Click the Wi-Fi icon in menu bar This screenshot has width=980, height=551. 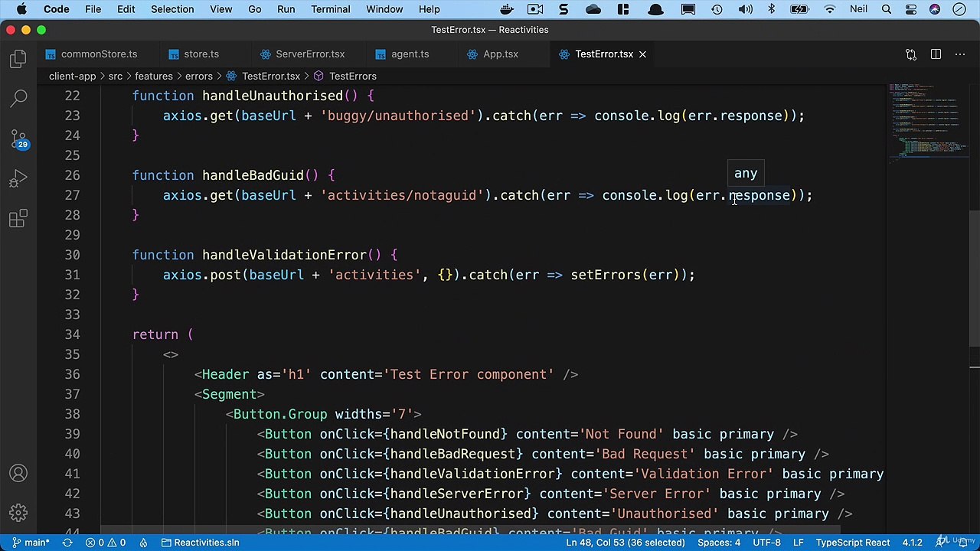830,9
